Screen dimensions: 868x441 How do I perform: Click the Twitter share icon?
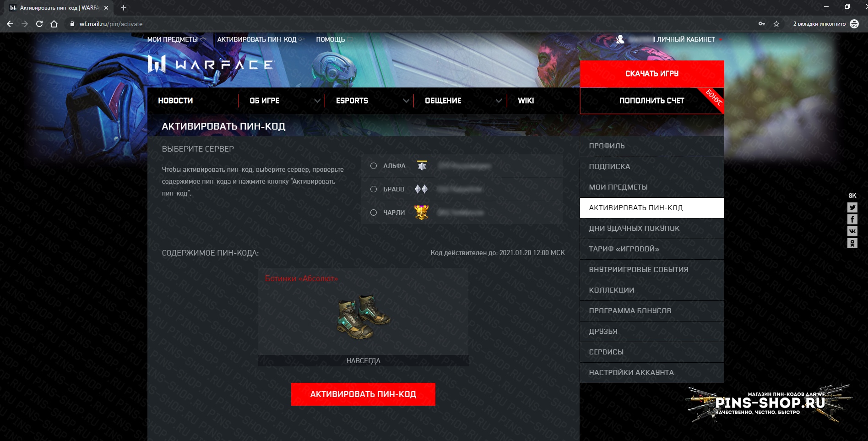(x=852, y=207)
